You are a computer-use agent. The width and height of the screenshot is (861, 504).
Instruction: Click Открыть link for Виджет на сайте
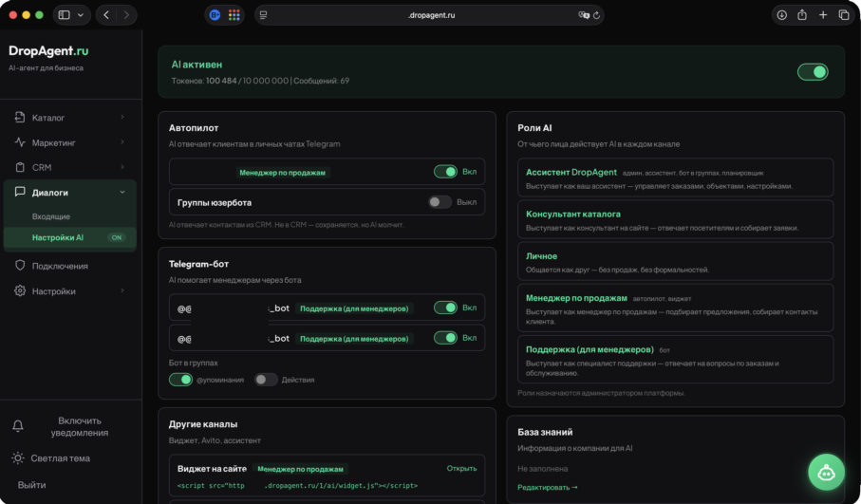(461, 468)
